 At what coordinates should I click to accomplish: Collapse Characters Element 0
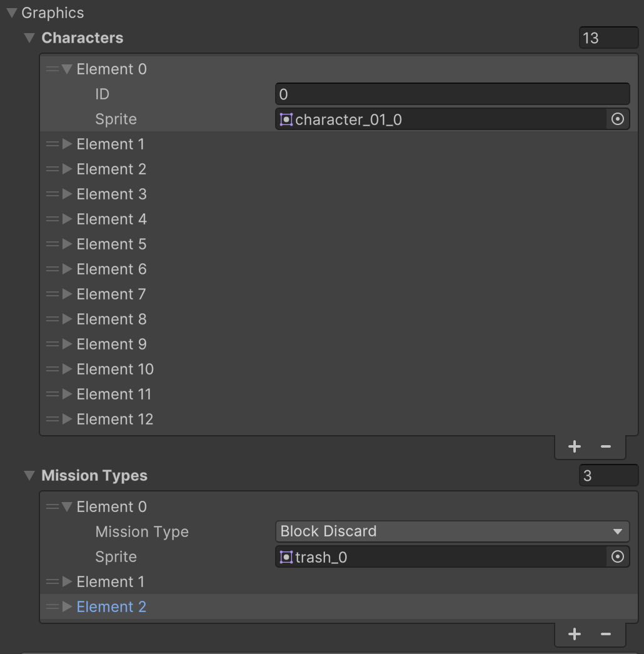coord(67,69)
